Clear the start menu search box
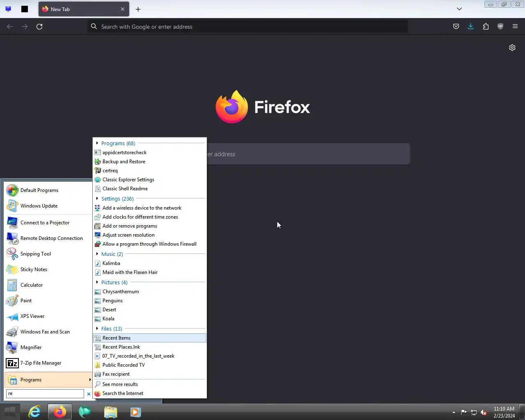The image size is (525, 420). [x=89, y=394]
